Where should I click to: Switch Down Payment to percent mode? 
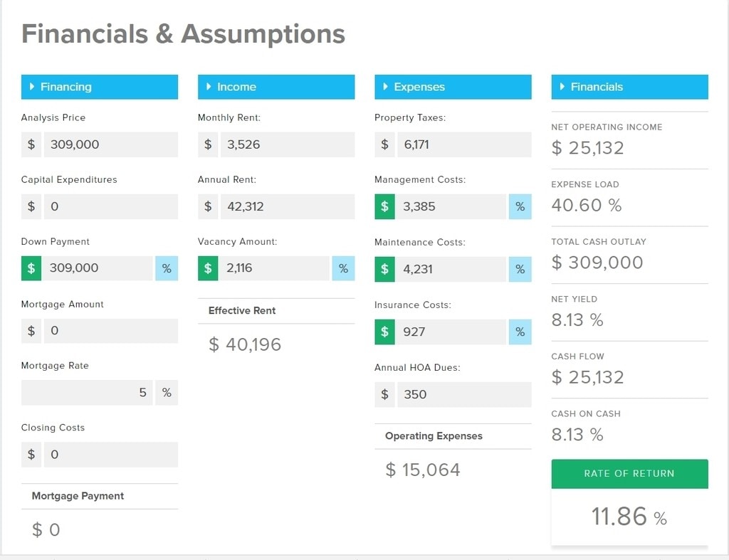tap(167, 268)
